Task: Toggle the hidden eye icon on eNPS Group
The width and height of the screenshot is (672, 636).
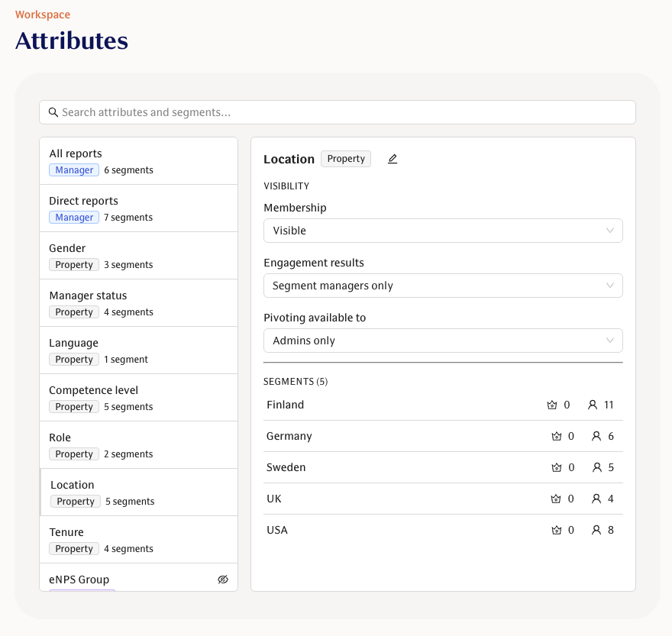Action: (x=223, y=580)
